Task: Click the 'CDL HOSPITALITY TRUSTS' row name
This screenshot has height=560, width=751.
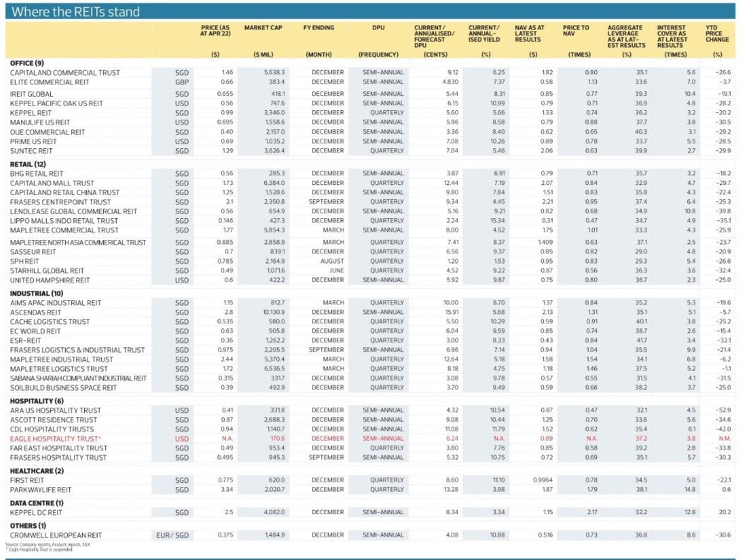Action: point(52,429)
